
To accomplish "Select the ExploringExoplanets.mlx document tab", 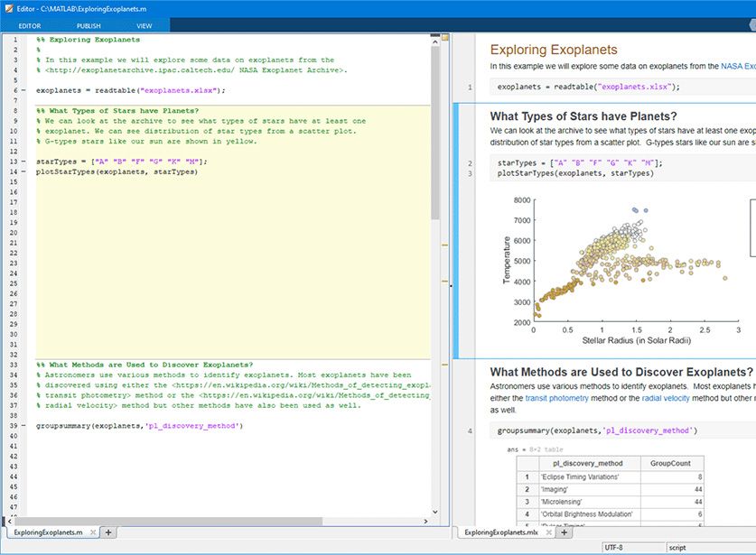I will coord(499,533).
